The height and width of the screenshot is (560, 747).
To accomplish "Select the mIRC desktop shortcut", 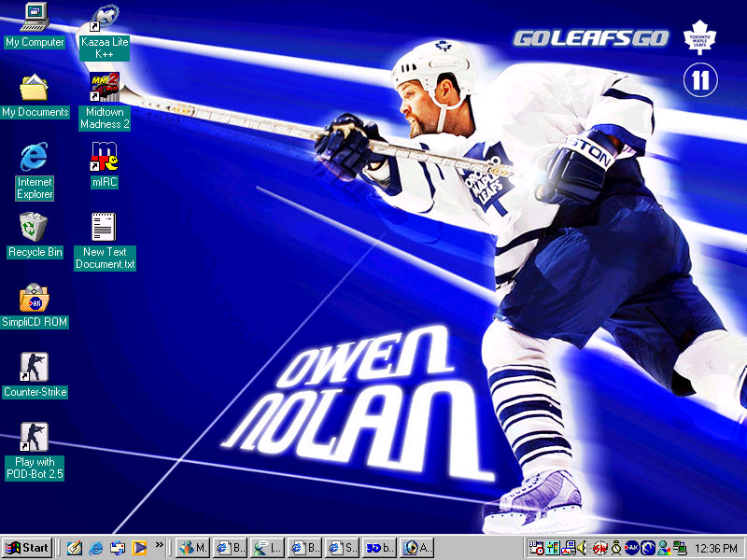I will 104,157.
